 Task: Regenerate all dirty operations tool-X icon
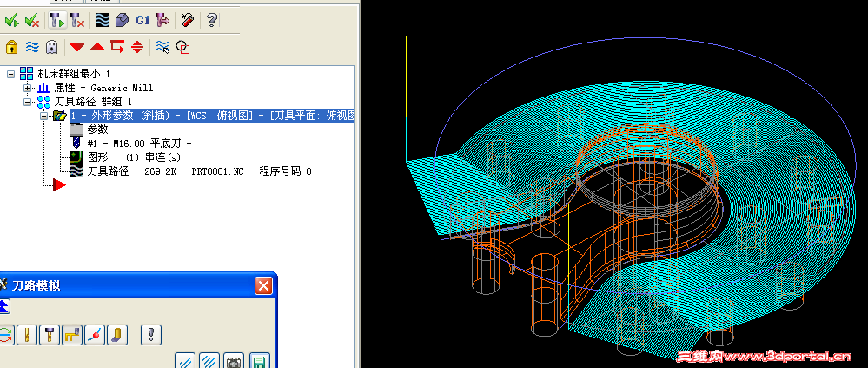pos(77,21)
